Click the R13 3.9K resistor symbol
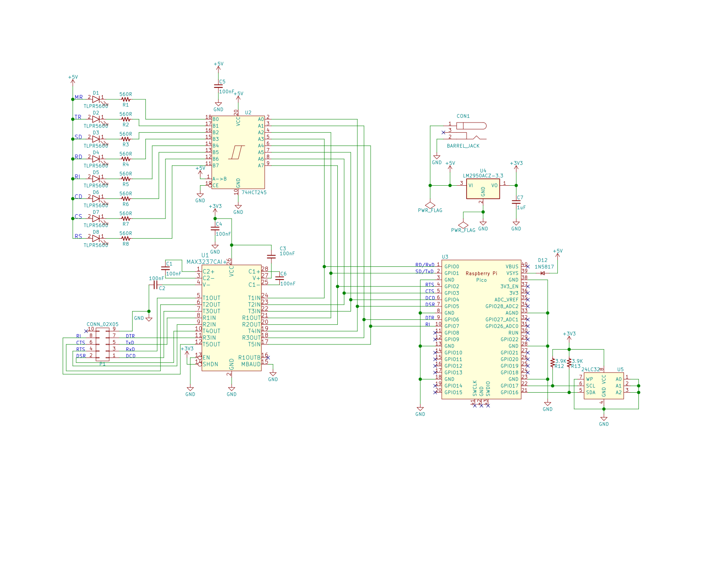 (569, 363)
